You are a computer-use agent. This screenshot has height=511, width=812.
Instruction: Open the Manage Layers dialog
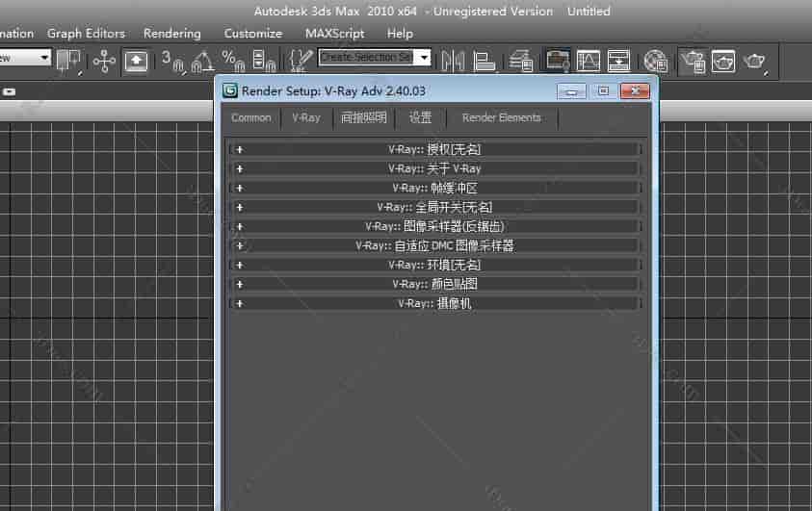tap(522, 61)
